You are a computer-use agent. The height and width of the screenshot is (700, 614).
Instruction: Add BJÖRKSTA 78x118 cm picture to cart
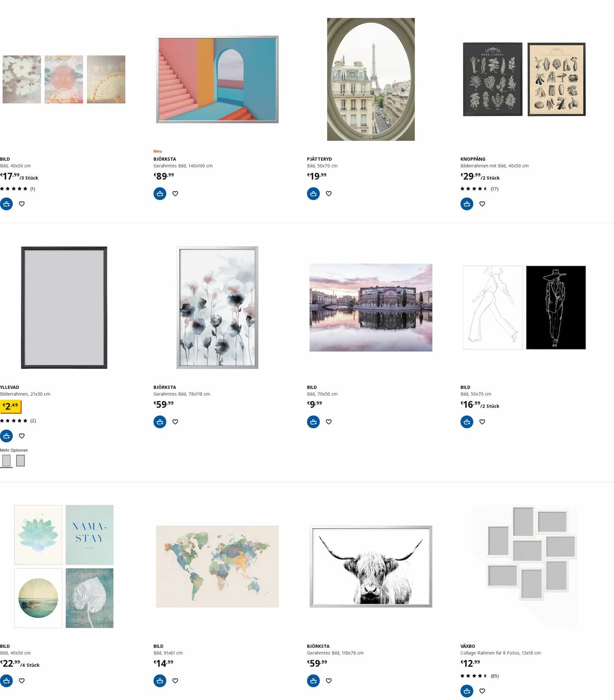point(160,422)
